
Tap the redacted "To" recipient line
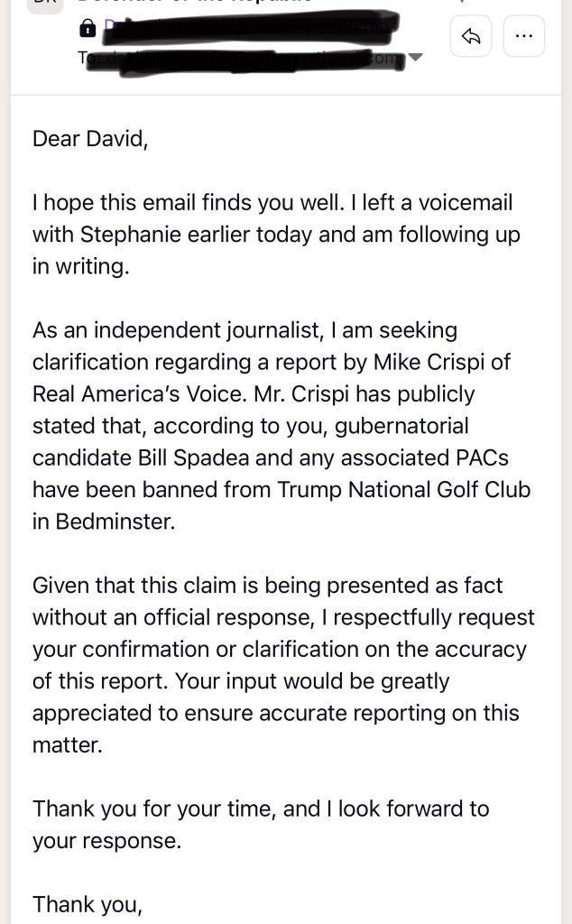(x=244, y=57)
